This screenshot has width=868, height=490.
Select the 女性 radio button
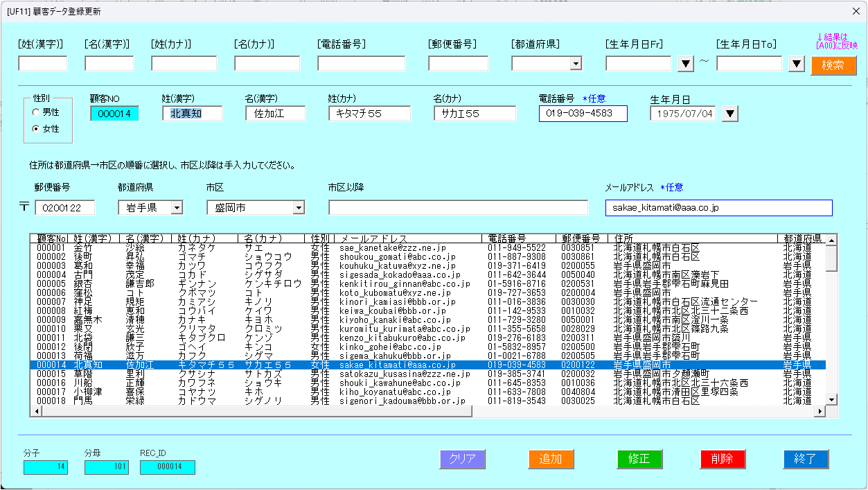36,129
